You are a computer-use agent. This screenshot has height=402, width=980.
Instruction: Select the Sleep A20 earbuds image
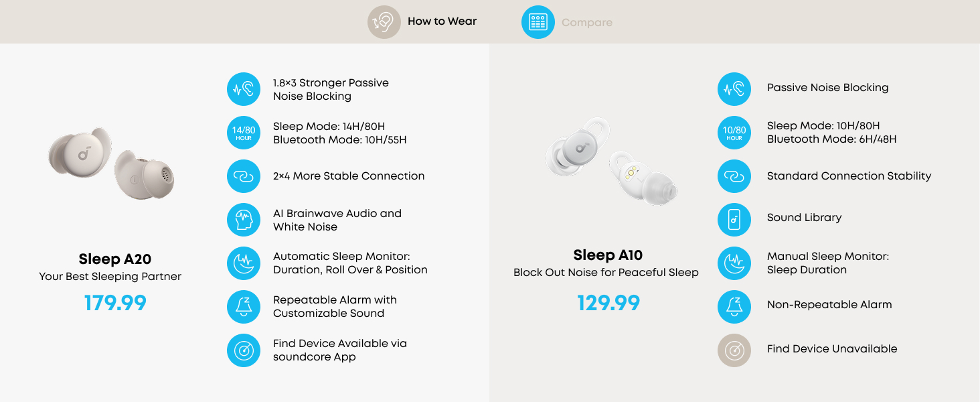[112, 163]
